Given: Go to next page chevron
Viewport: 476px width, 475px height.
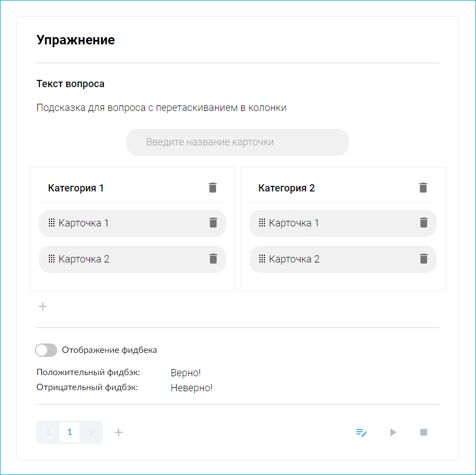Looking at the screenshot, I should (x=91, y=432).
